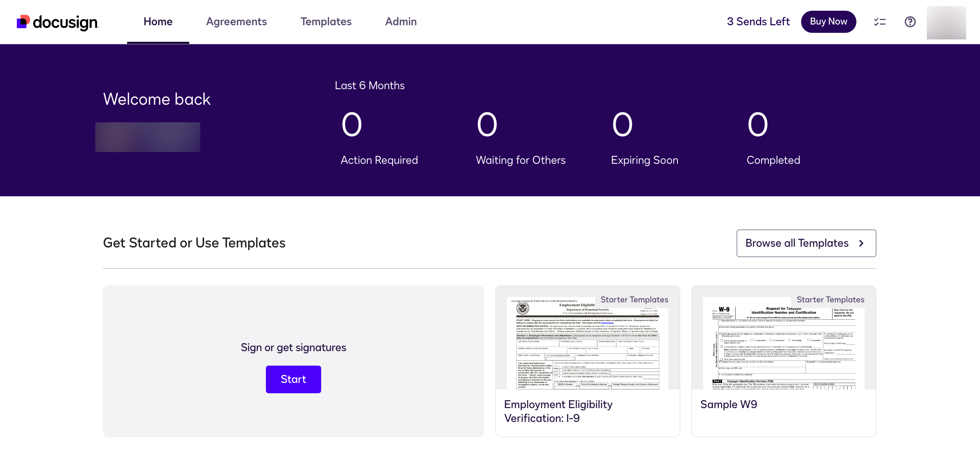Check remaining sends via 3 Sends Left

(758, 22)
